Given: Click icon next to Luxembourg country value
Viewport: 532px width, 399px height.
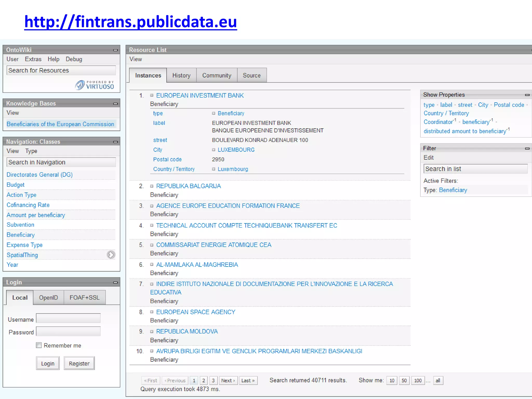Looking at the screenshot, I should tap(214, 169).
